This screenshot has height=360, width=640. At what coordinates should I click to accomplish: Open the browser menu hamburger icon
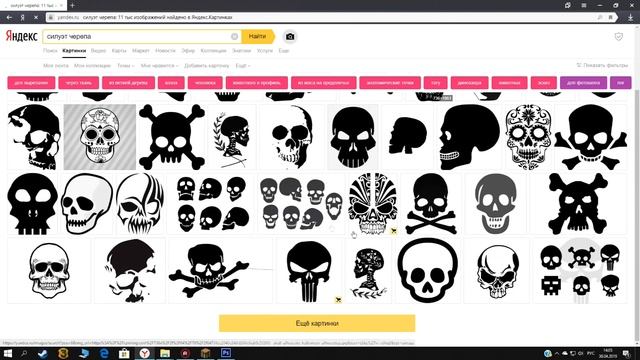point(584,5)
